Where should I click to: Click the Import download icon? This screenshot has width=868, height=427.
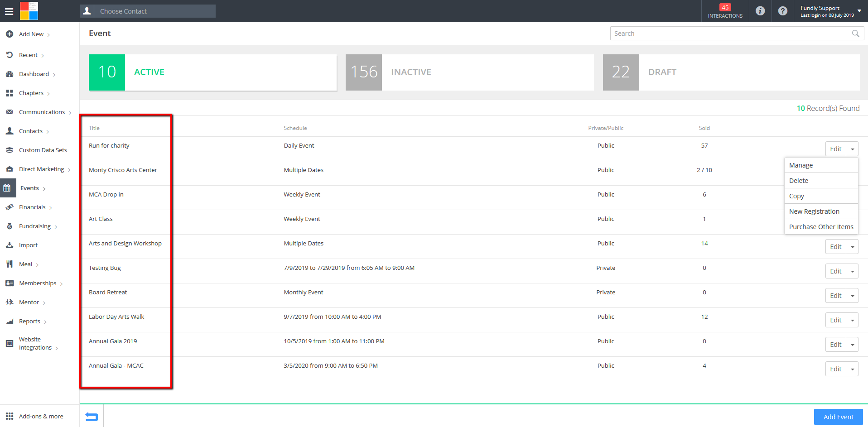(10, 245)
